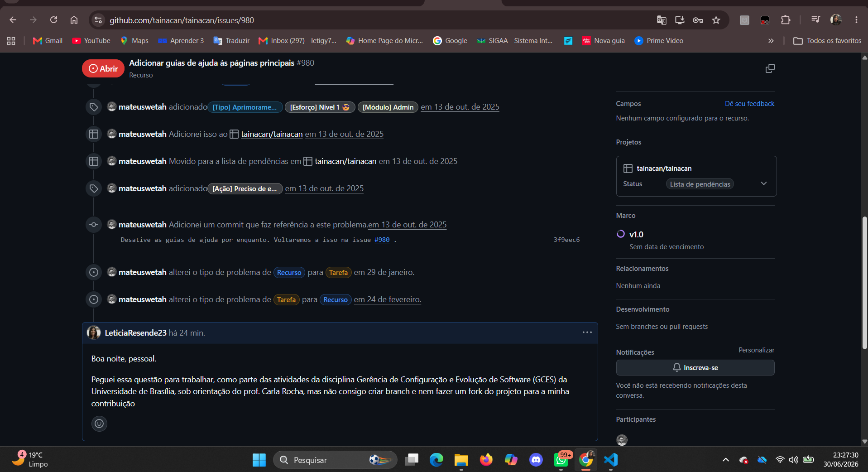Open LeticiaResende23's profile avatar

(94, 332)
